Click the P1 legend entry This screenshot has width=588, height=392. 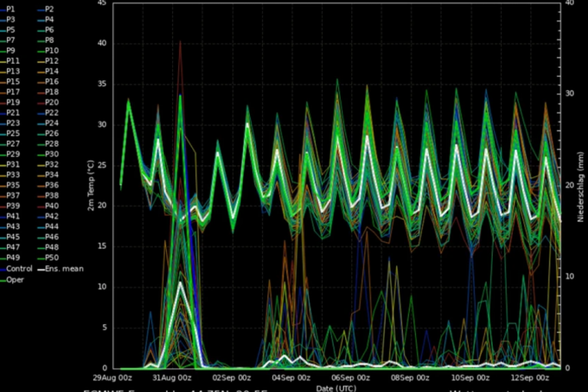click(x=11, y=8)
